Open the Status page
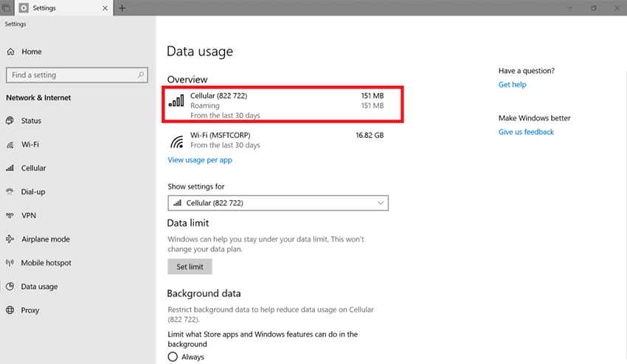 (31, 121)
